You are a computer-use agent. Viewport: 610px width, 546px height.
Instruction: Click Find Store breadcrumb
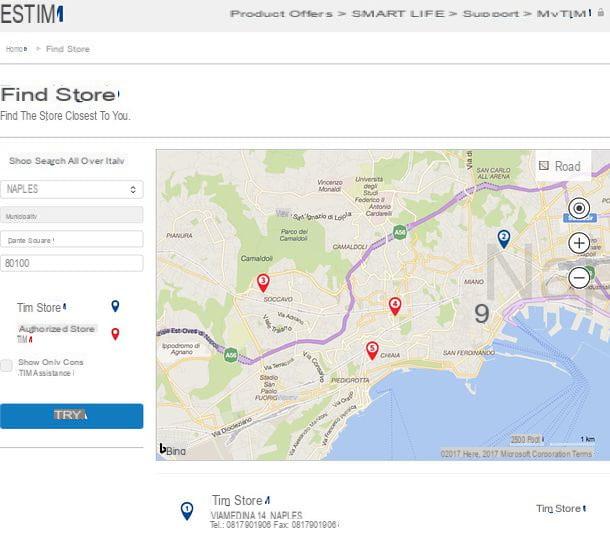(68, 49)
